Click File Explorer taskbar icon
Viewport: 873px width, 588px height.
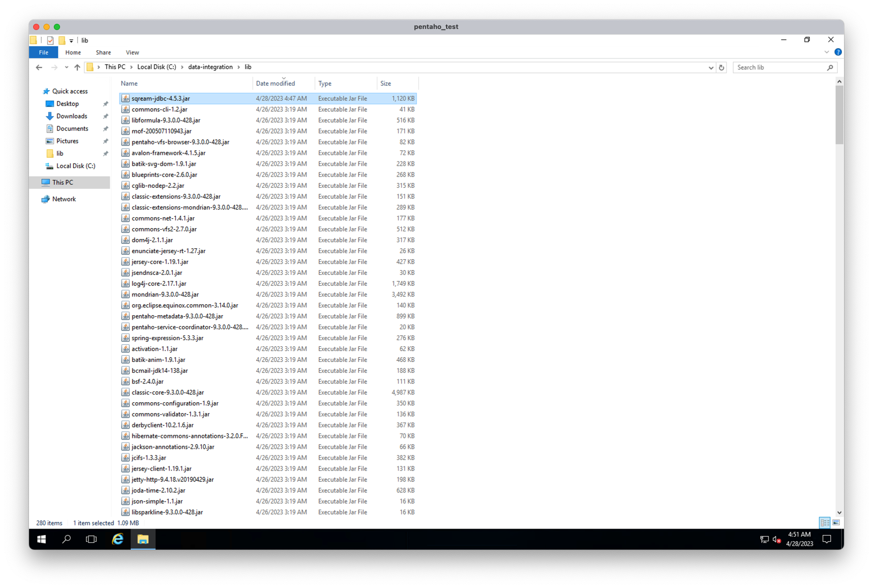(x=143, y=539)
